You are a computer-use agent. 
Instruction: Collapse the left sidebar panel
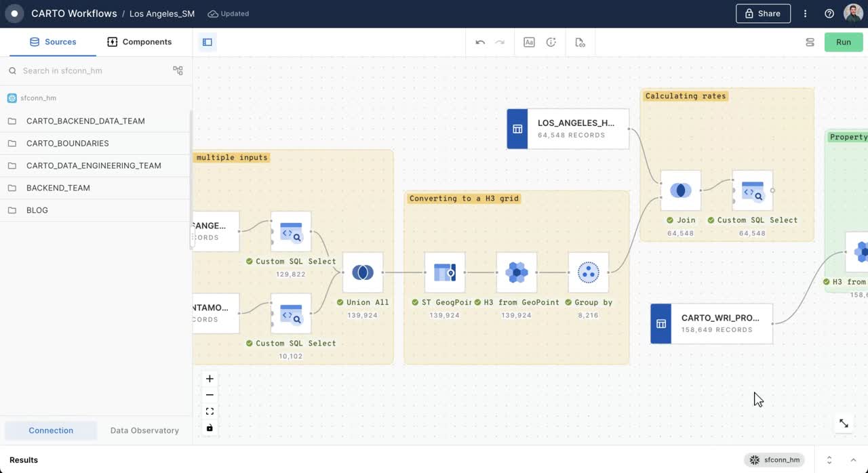click(x=207, y=41)
